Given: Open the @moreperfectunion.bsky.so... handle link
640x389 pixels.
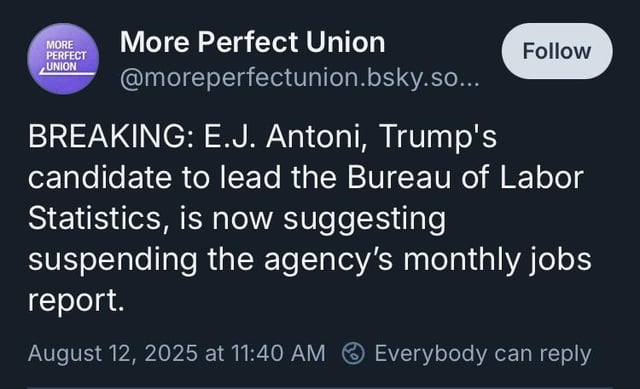Looking at the screenshot, I should pyautogui.click(x=299, y=78).
